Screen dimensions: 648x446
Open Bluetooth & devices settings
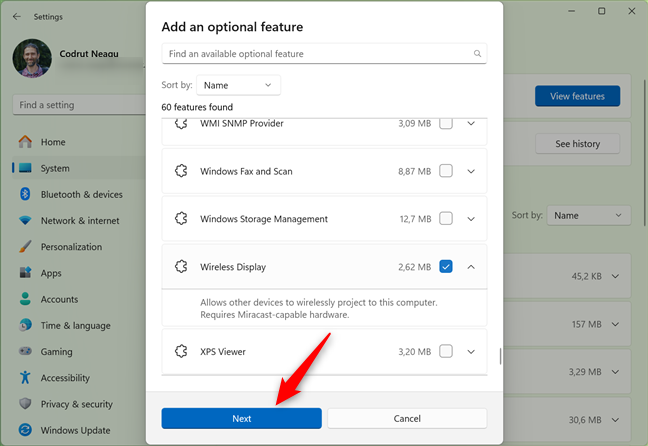79,194
